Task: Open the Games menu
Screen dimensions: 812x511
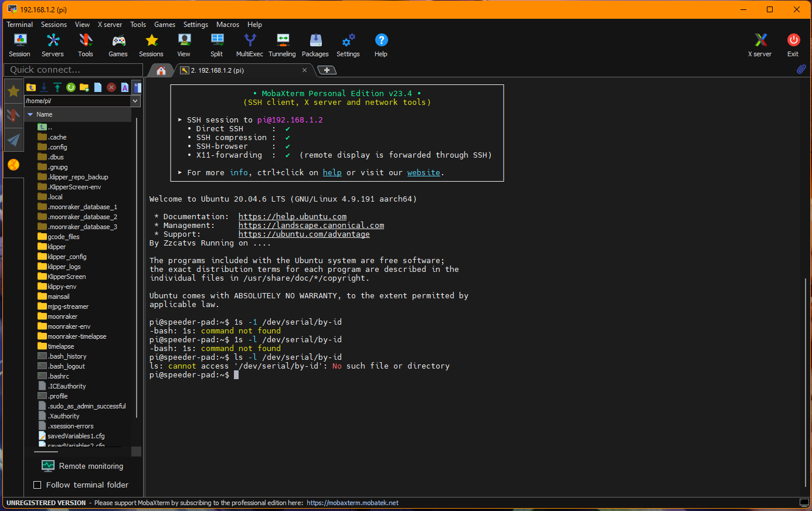Action: tap(165, 25)
